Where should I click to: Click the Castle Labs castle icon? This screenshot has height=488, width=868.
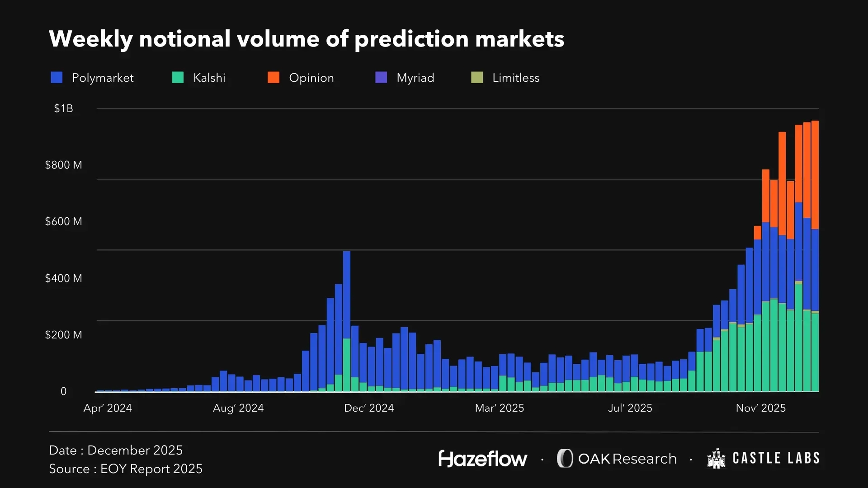tap(717, 459)
